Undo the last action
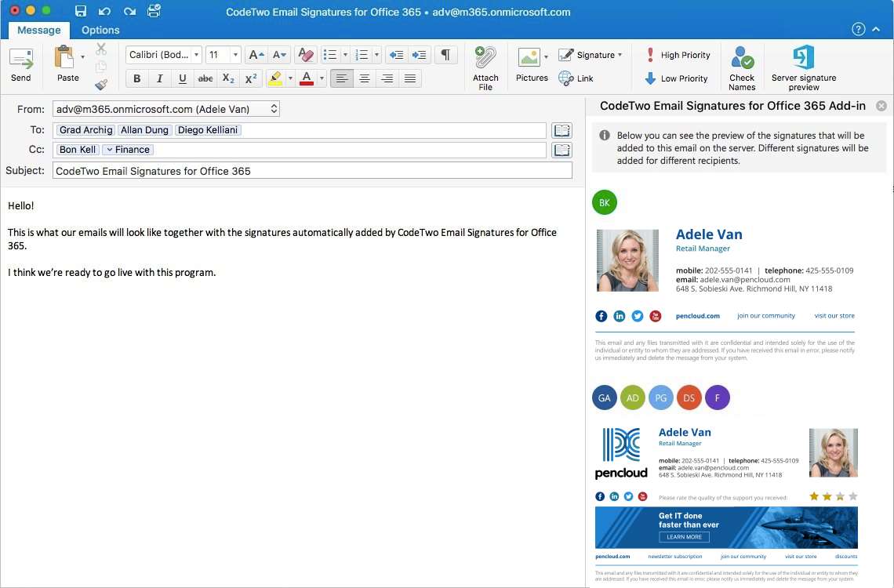 click(104, 11)
